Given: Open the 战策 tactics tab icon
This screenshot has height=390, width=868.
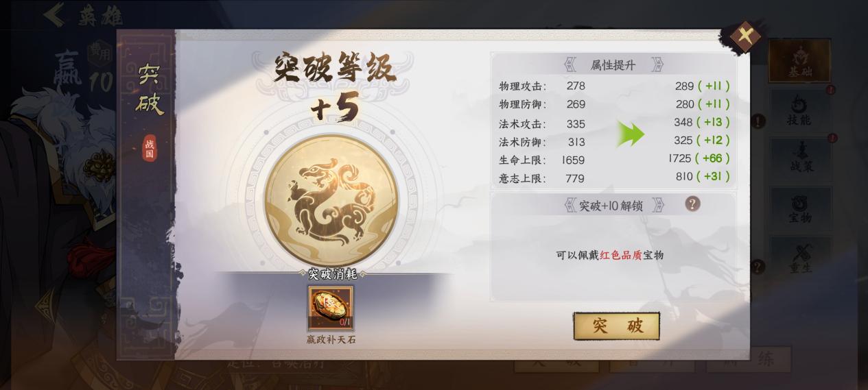Looking at the screenshot, I should coord(801,157).
